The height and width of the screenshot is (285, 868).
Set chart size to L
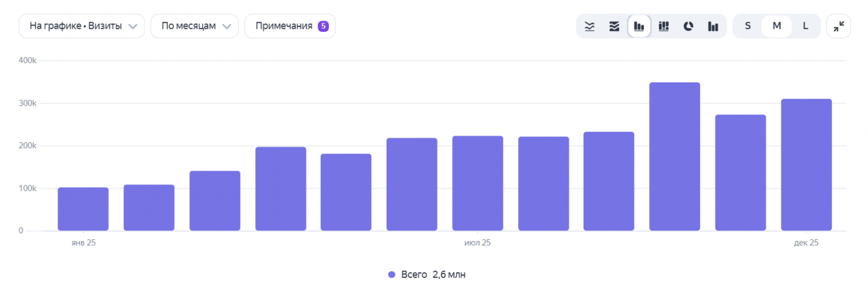click(805, 26)
